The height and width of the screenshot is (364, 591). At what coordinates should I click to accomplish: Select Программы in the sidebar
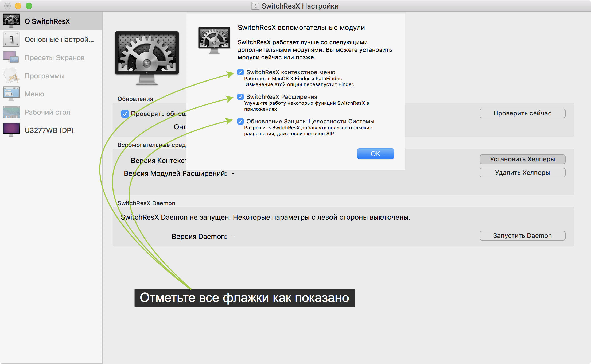(x=51, y=76)
